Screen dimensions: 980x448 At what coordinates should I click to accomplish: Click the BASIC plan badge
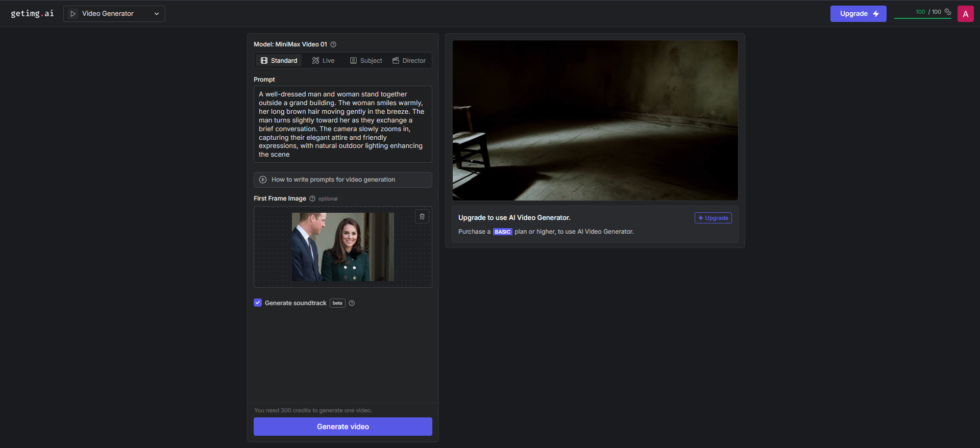point(503,232)
